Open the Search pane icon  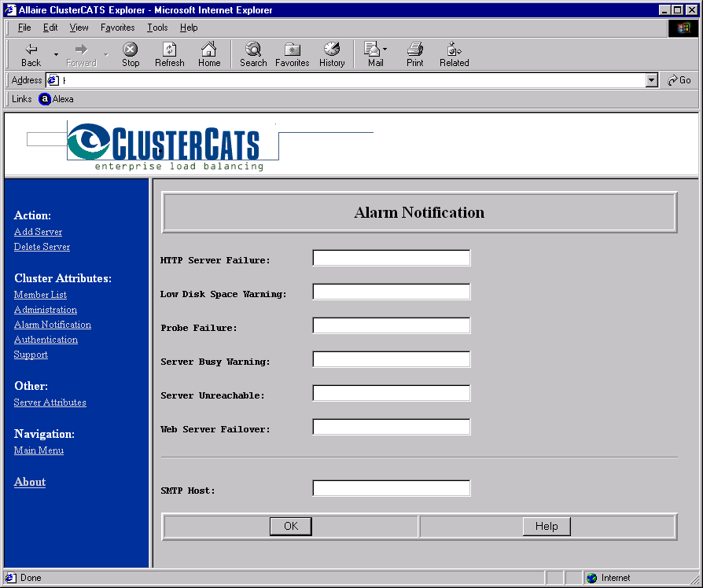coord(253,55)
